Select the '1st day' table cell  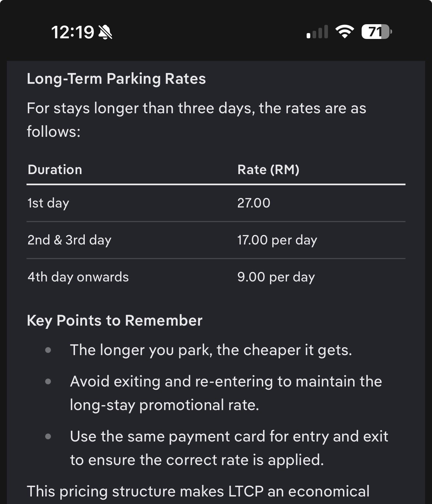pyautogui.click(x=48, y=203)
